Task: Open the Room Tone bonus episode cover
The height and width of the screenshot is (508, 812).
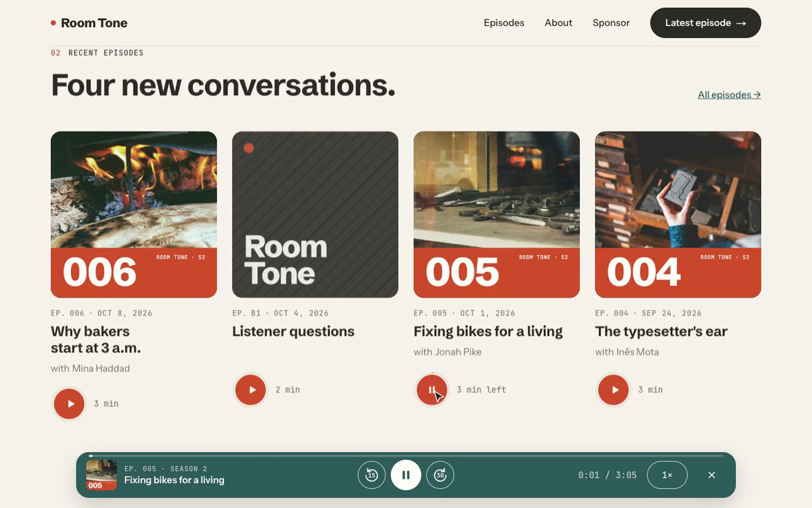Action: pyautogui.click(x=315, y=214)
